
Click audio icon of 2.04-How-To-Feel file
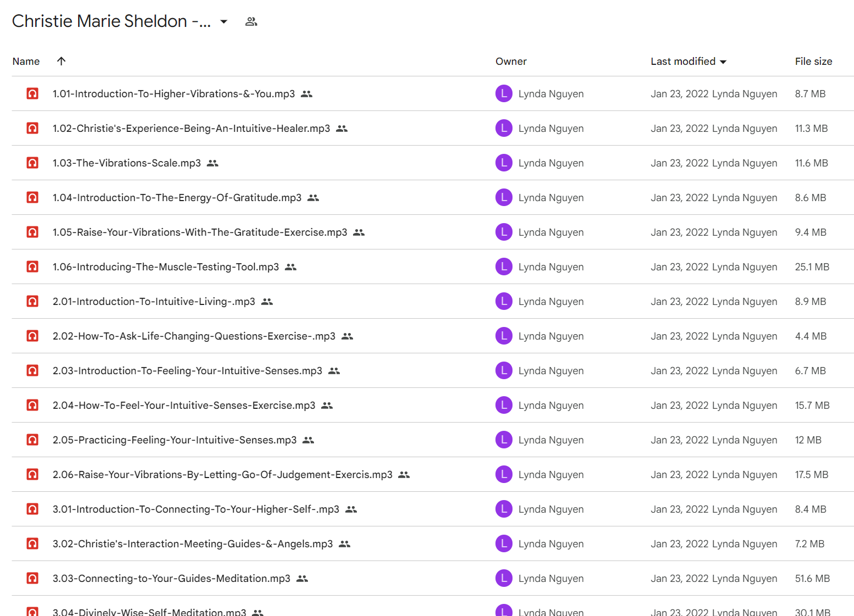(32, 405)
